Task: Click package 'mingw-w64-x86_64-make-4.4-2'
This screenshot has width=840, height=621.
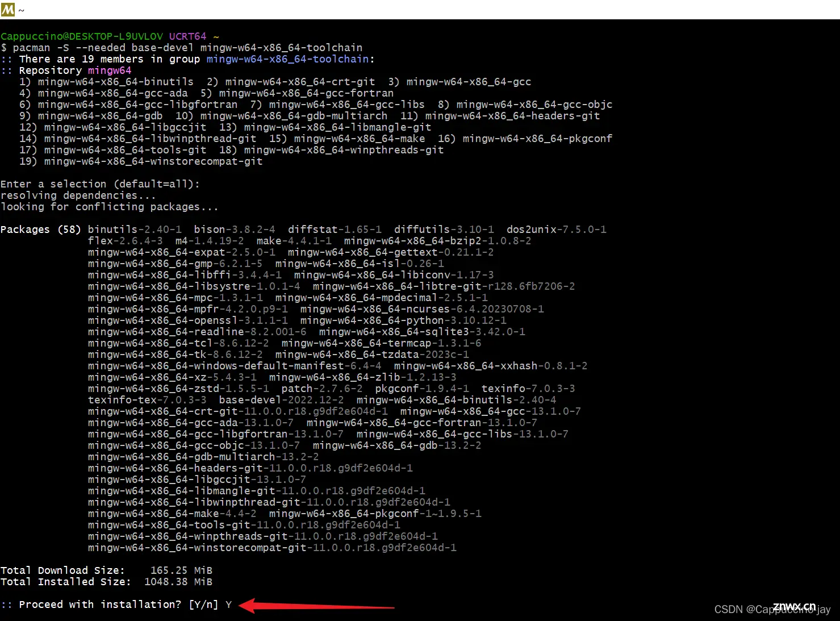Action: (172, 514)
